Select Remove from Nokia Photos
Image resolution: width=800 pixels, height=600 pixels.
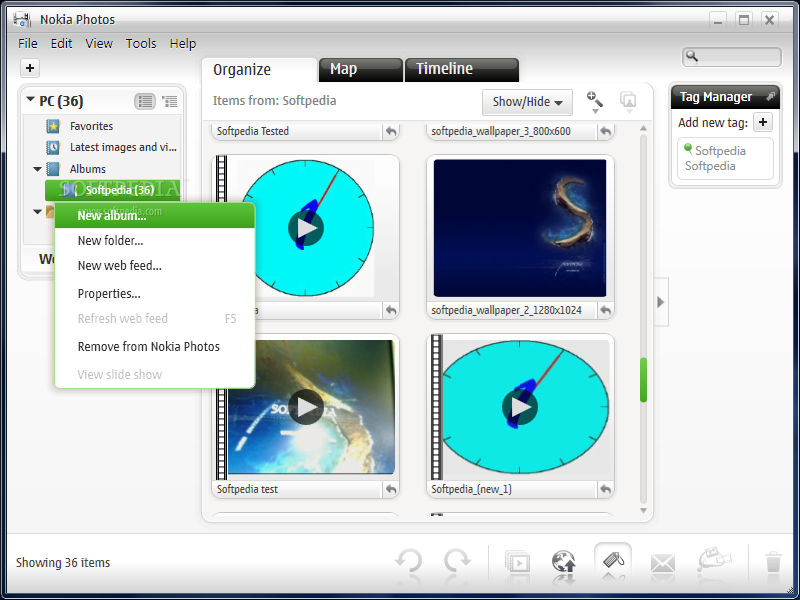point(155,347)
